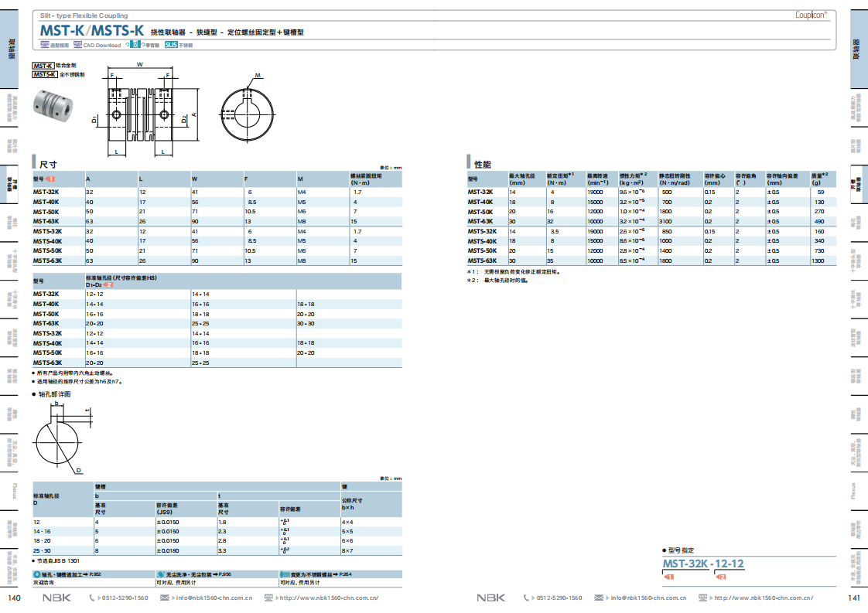Follow the P.952 page reference

point(94,575)
